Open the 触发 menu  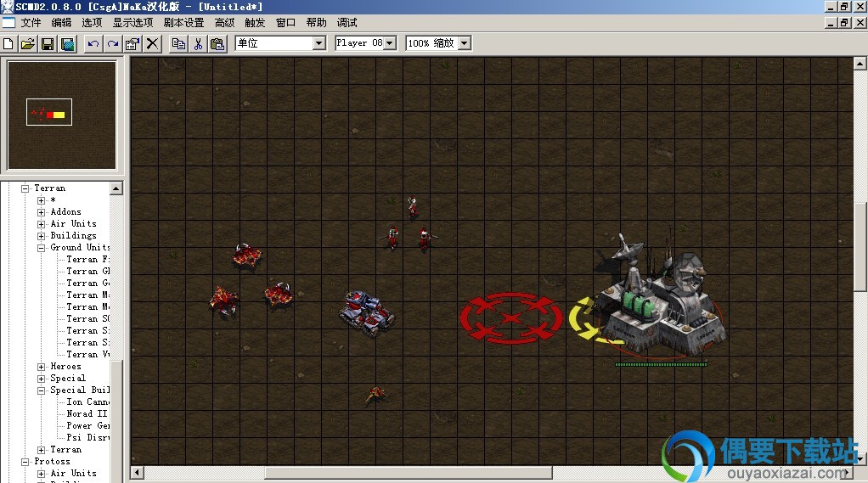coord(255,23)
